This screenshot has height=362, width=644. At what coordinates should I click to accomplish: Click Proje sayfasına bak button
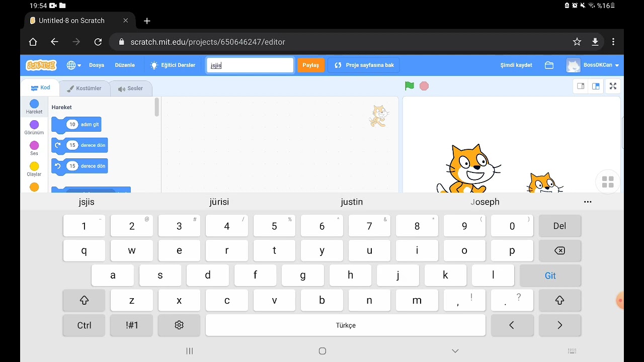(x=364, y=65)
